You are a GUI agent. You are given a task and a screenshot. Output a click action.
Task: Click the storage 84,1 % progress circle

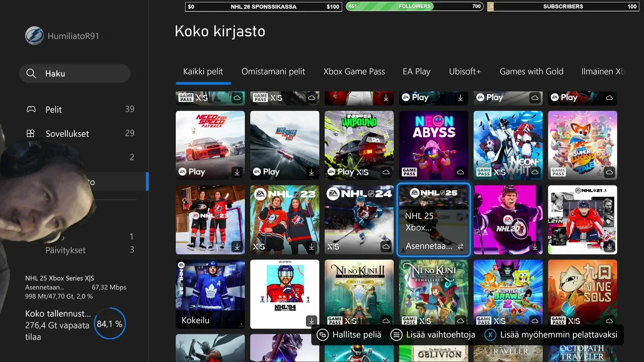(x=110, y=324)
